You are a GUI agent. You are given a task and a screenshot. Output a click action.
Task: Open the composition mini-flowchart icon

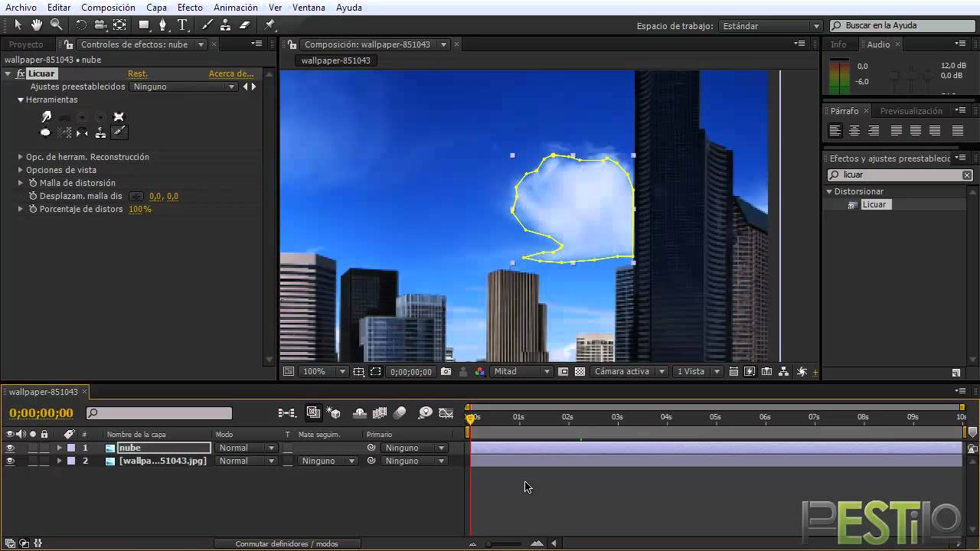coord(287,413)
